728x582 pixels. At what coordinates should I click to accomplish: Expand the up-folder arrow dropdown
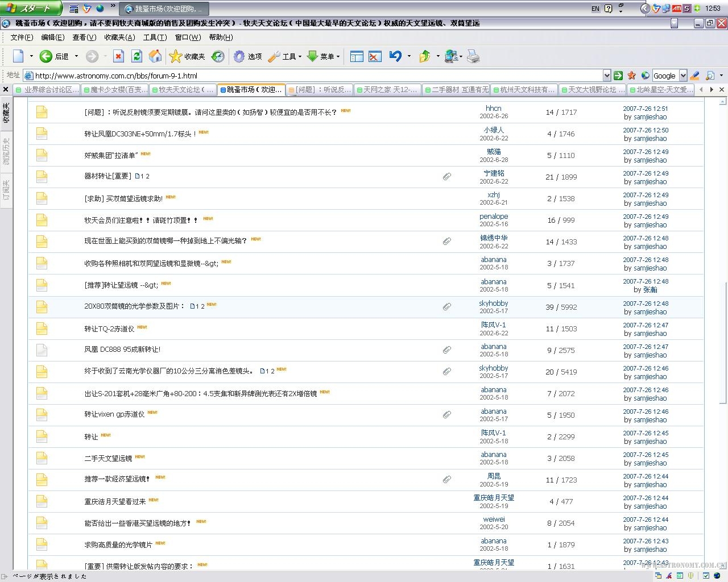pyautogui.click(x=437, y=56)
